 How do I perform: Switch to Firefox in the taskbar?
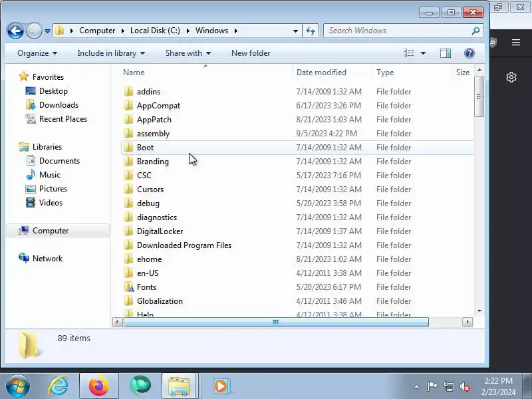click(x=98, y=386)
